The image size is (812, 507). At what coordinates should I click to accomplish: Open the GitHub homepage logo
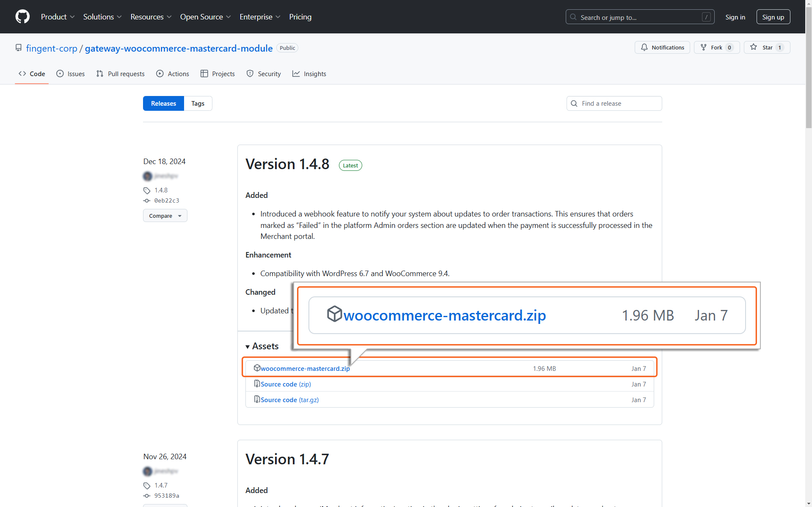22,17
